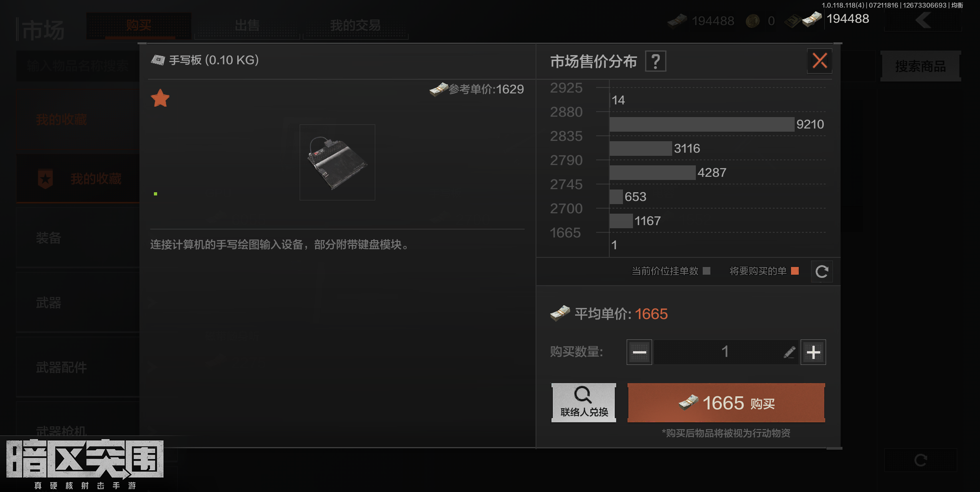This screenshot has height=492, width=980.
Task: Switch to the 出售 sell tab
Action: point(247,26)
